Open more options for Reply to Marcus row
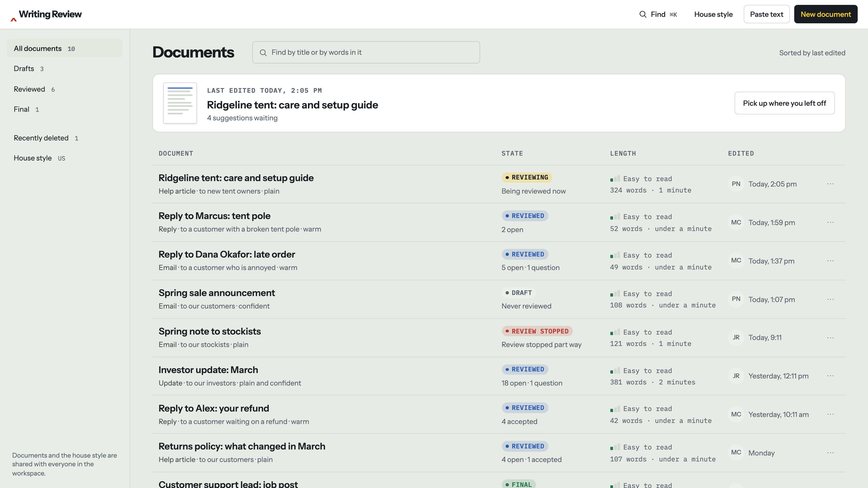Image resolution: width=868 pixels, height=488 pixels. click(x=830, y=222)
